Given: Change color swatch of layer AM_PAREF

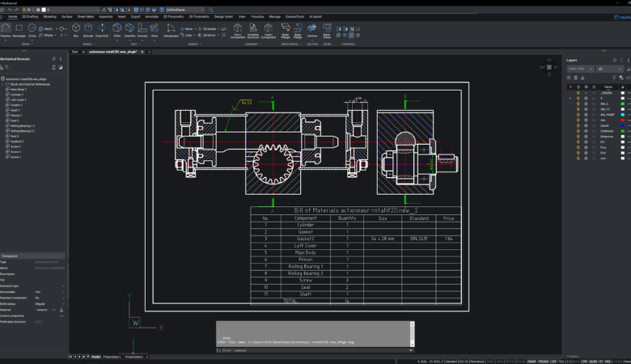Looking at the screenshot, I should tap(623, 115).
